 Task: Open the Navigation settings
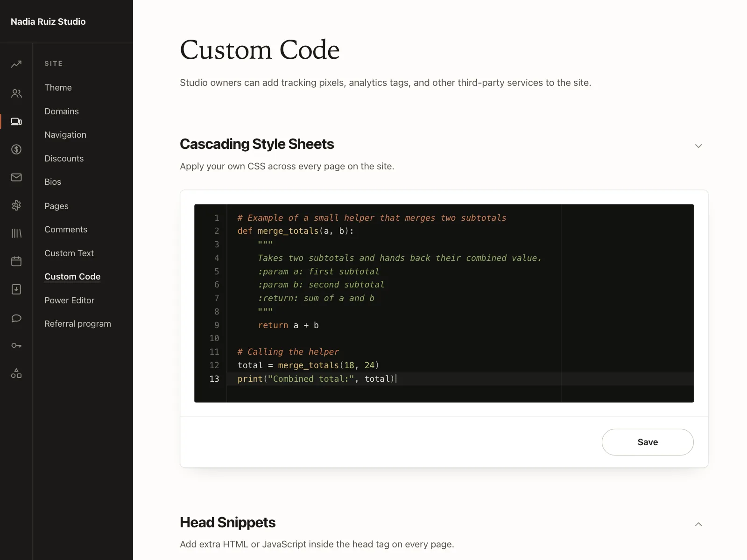65,135
